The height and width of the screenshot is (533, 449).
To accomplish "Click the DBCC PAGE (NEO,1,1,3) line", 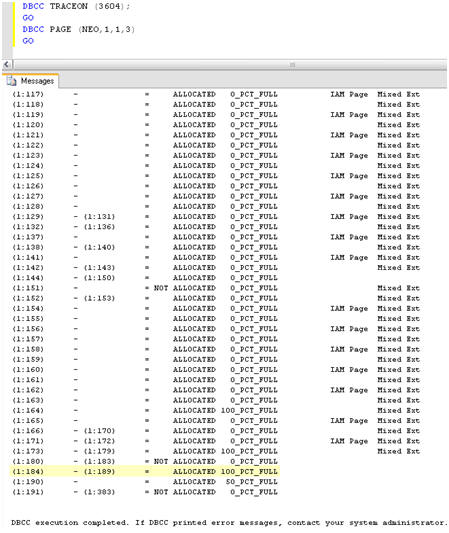I will (79, 29).
